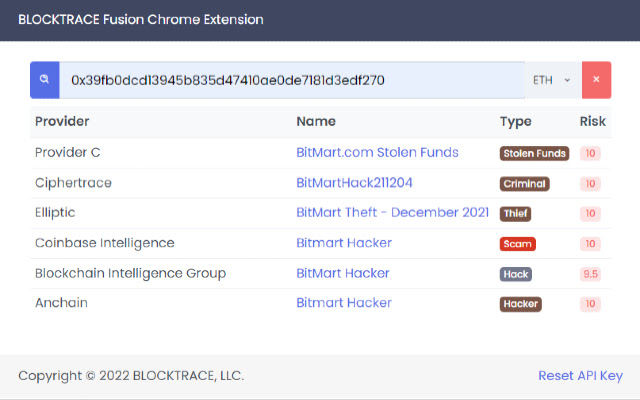Open the BitMart.com Stolen Funds link

tap(377, 153)
